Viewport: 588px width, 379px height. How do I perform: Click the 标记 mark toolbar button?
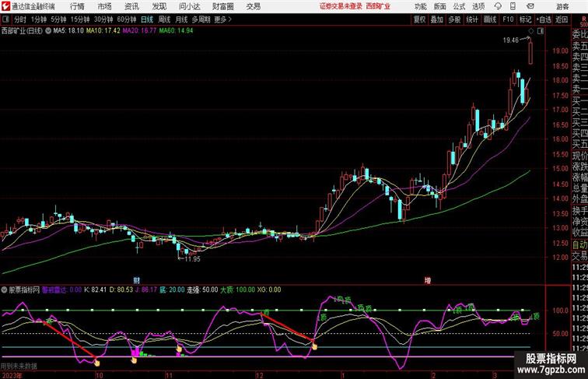pos(525,19)
